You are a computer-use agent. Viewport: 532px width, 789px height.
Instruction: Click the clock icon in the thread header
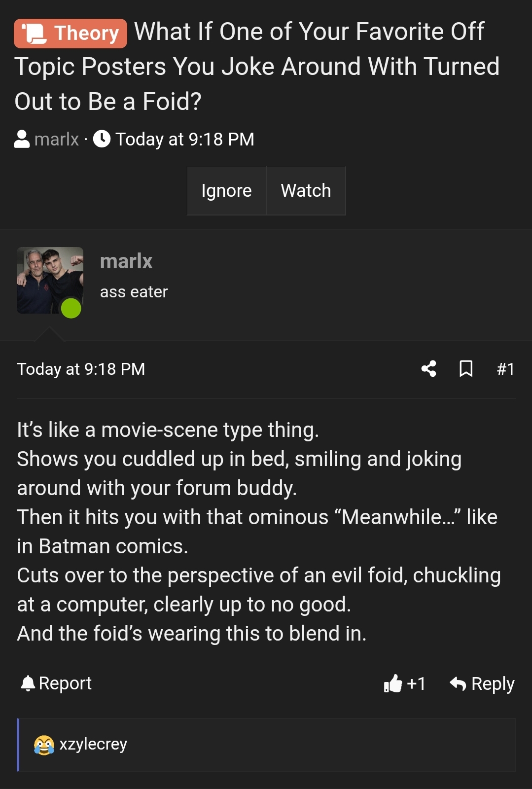[x=102, y=139]
